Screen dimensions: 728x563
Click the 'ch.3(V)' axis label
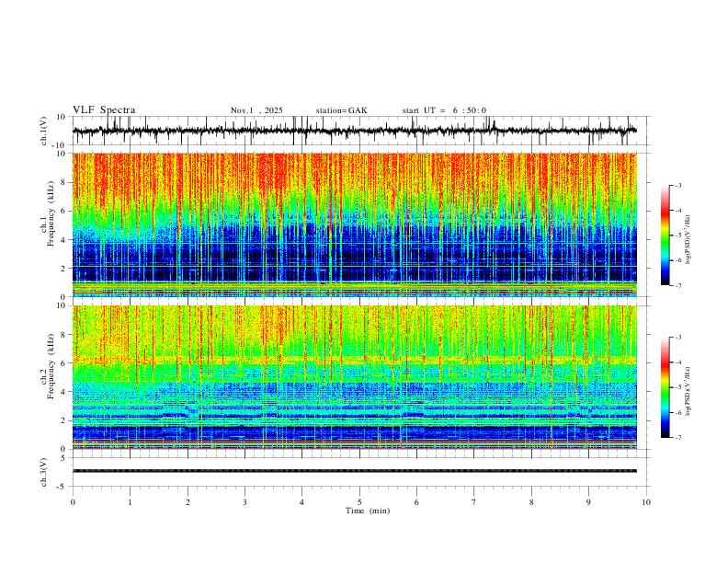point(44,472)
